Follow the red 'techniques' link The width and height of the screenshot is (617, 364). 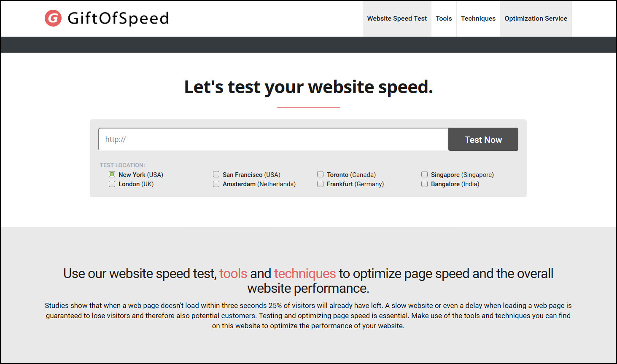pos(305,273)
